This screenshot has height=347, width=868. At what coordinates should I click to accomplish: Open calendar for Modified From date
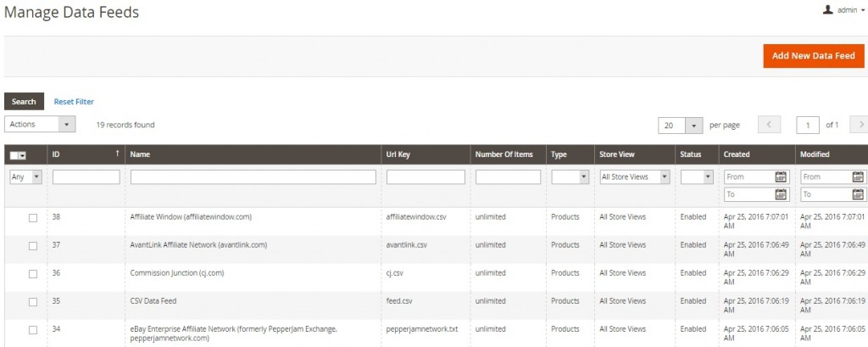pyautogui.click(x=857, y=177)
